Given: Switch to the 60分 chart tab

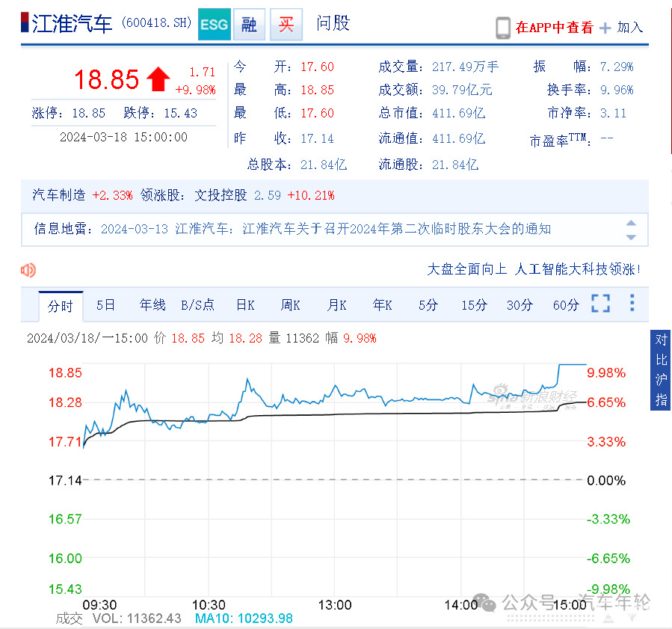Looking at the screenshot, I should point(566,305).
